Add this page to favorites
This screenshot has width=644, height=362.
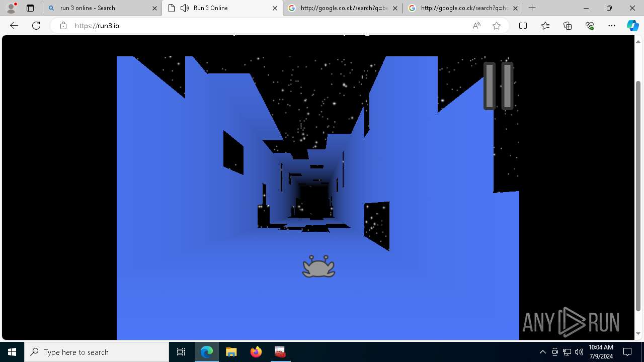click(x=497, y=26)
